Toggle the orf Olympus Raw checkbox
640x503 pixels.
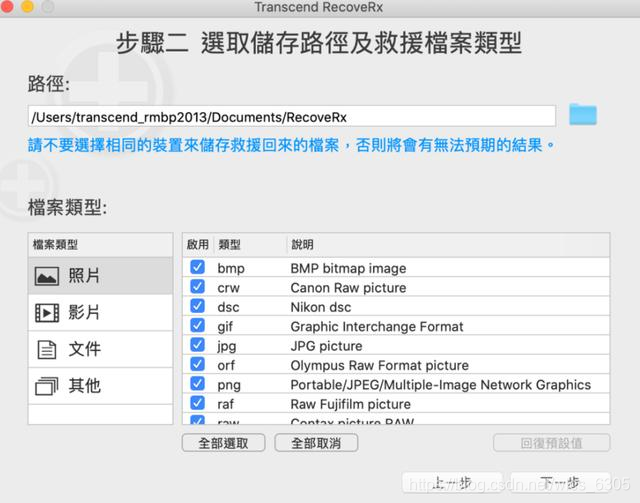pos(198,364)
